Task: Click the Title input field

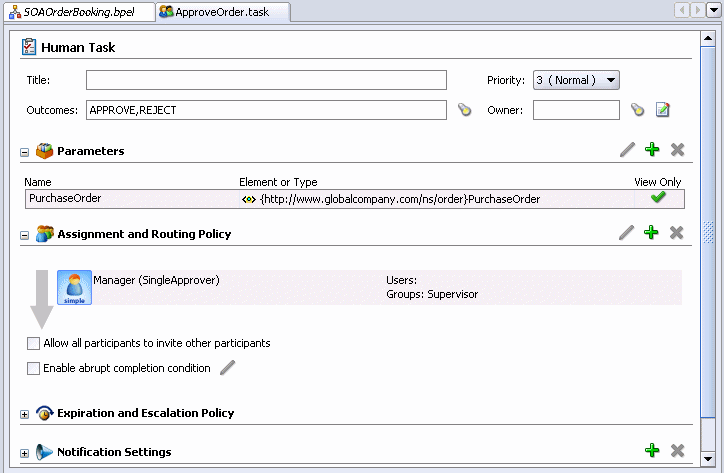Action: tap(266, 80)
